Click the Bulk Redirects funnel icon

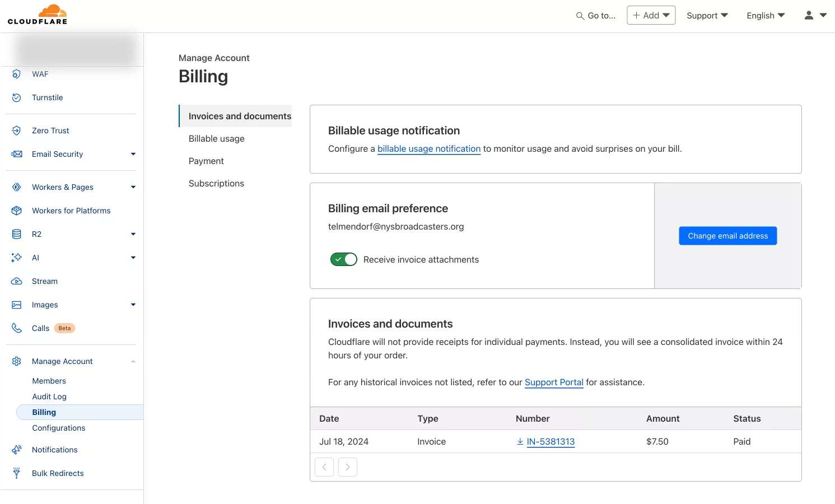click(x=17, y=473)
